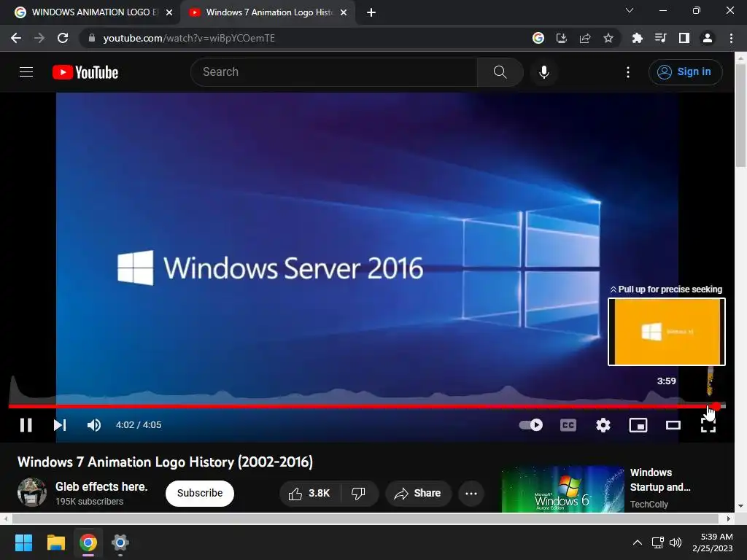Open the Gleb effects here. channel name
This screenshot has height=560, width=747.
coord(101,486)
